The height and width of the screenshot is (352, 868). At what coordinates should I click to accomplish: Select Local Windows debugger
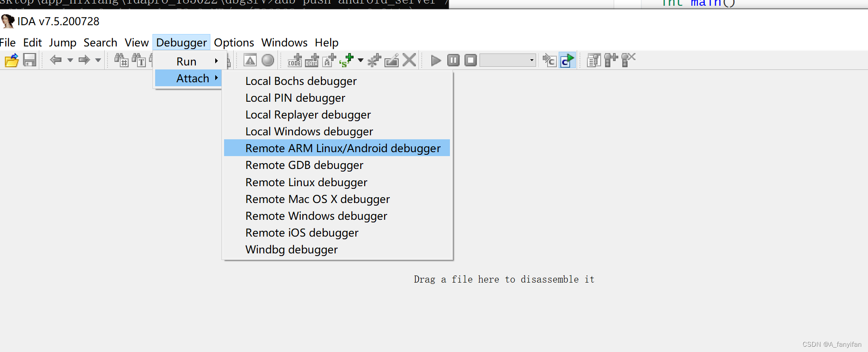[337, 131]
